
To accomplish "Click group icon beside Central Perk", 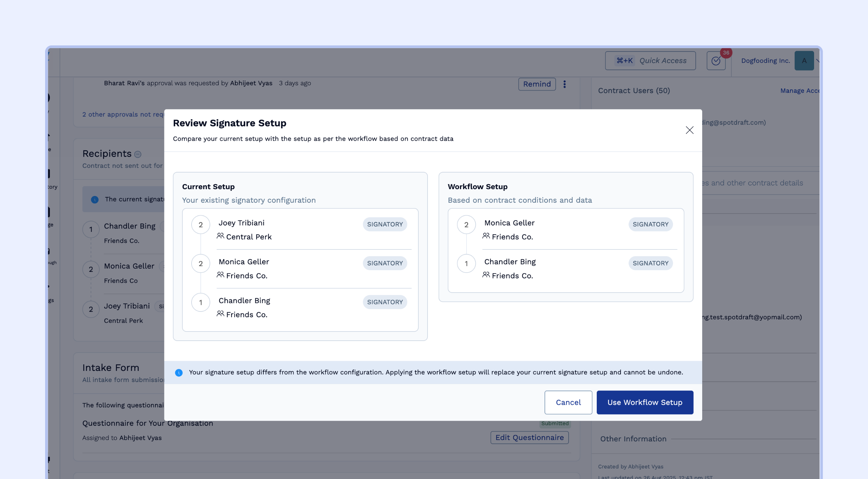I will (220, 236).
